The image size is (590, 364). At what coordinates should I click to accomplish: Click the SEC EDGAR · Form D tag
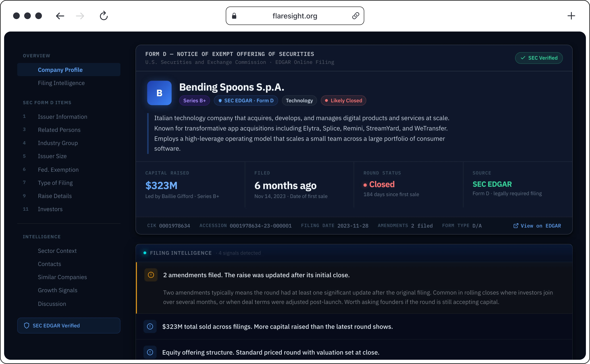[246, 100]
